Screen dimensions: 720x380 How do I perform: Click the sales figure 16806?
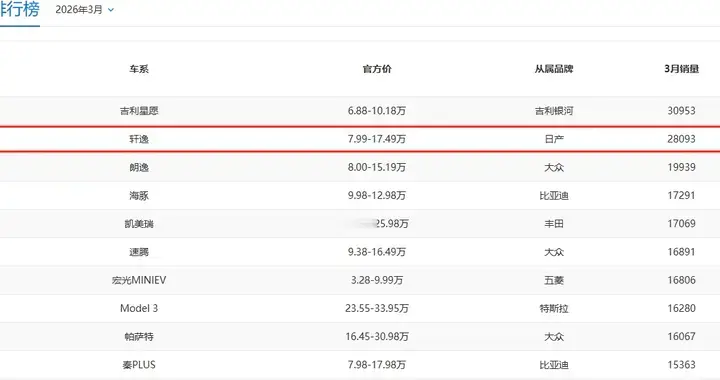pos(681,280)
